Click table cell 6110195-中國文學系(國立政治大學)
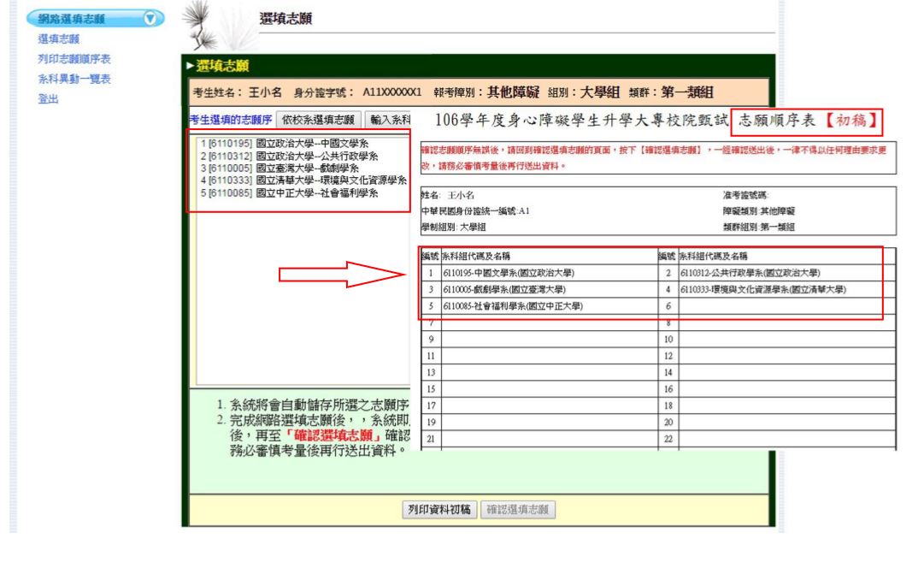 [x=550, y=273]
